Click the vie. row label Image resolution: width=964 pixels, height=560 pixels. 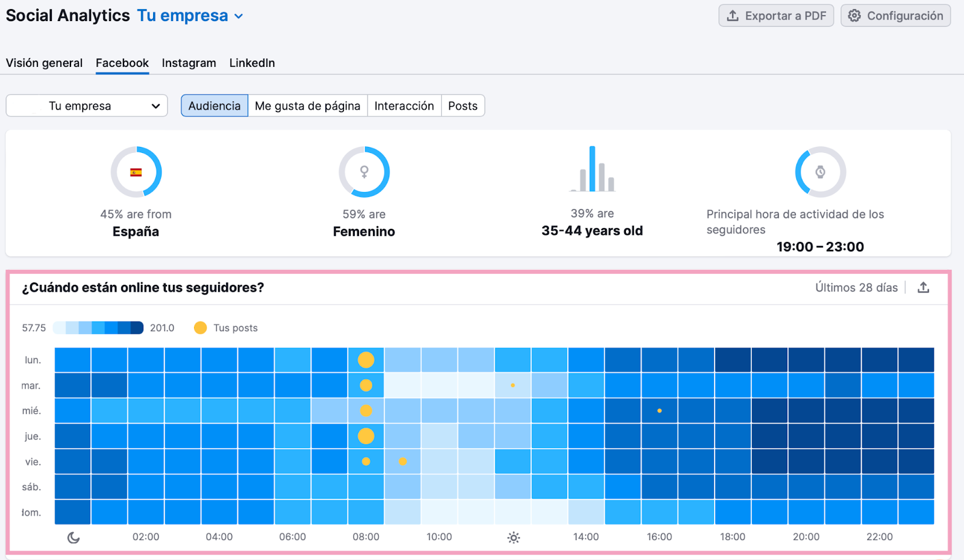(x=33, y=462)
